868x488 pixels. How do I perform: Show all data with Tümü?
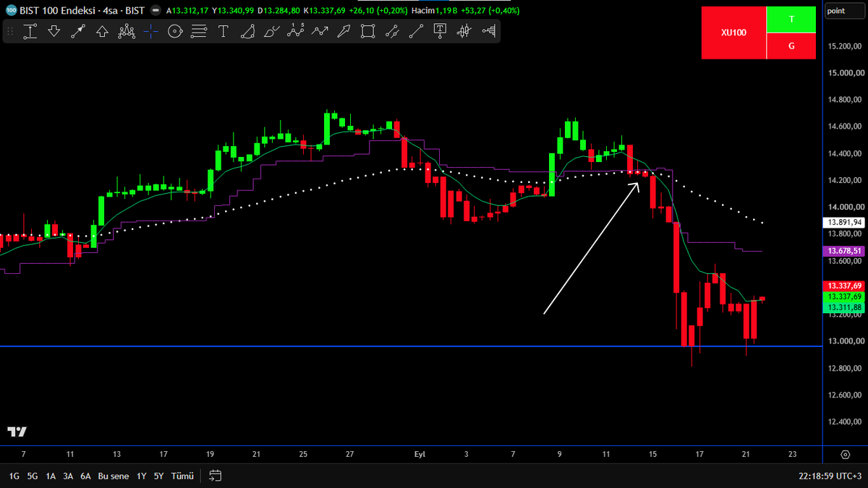[182, 476]
